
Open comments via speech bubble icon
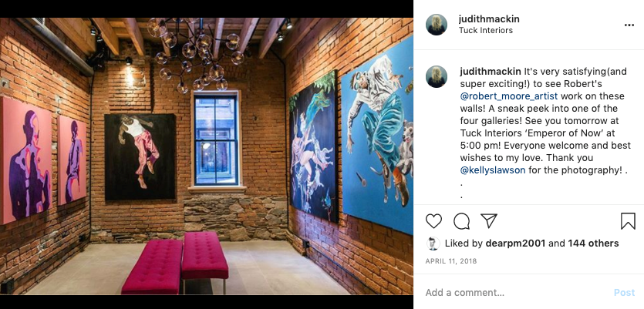tap(461, 221)
